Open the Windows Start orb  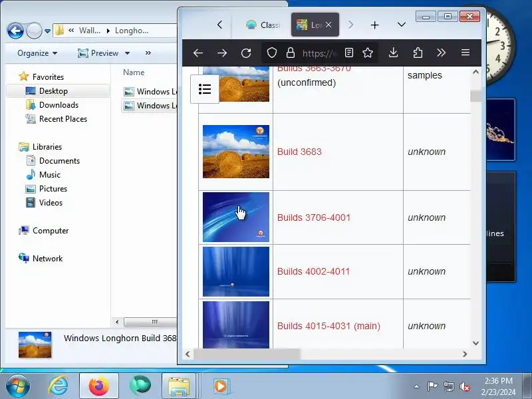(18, 386)
